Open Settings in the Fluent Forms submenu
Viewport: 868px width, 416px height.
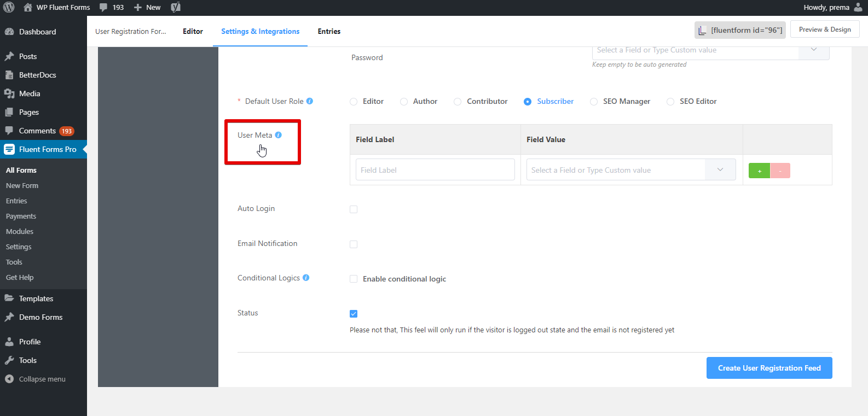19,247
